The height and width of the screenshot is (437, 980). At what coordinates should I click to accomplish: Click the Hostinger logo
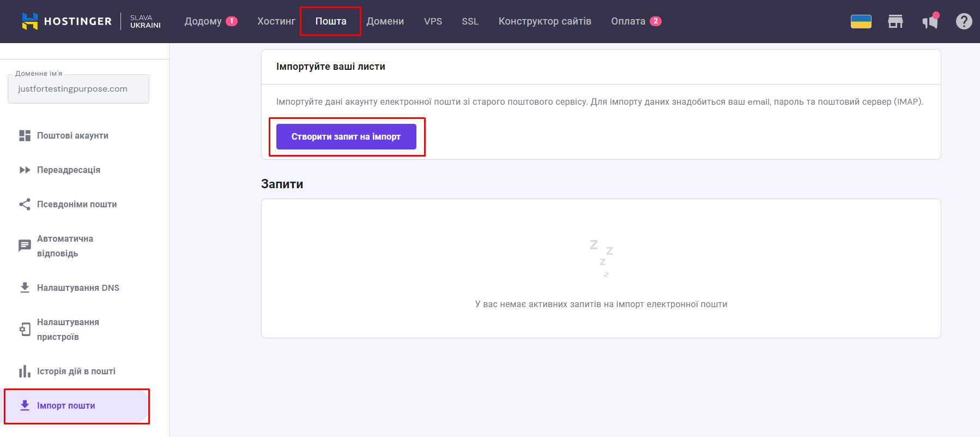click(x=66, y=21)
